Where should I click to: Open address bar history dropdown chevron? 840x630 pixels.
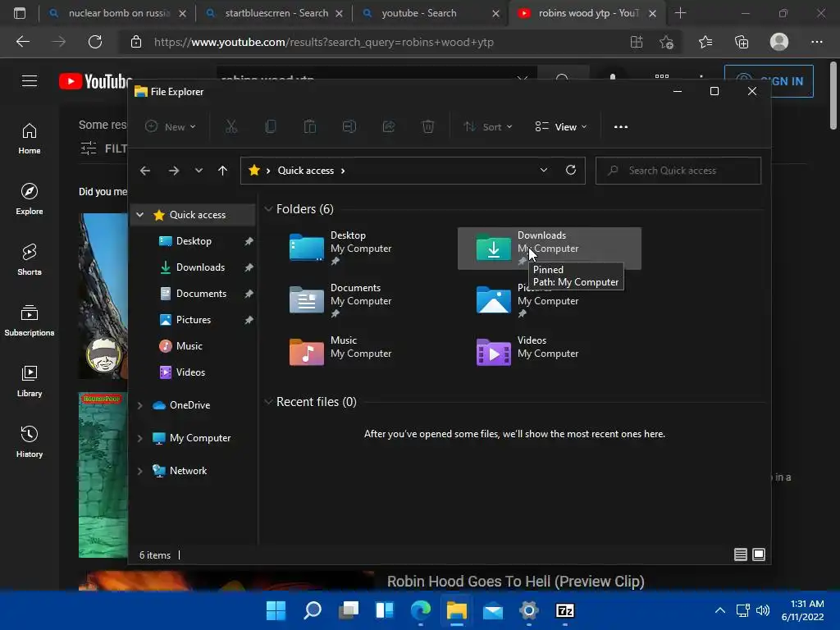click(544, 170)
